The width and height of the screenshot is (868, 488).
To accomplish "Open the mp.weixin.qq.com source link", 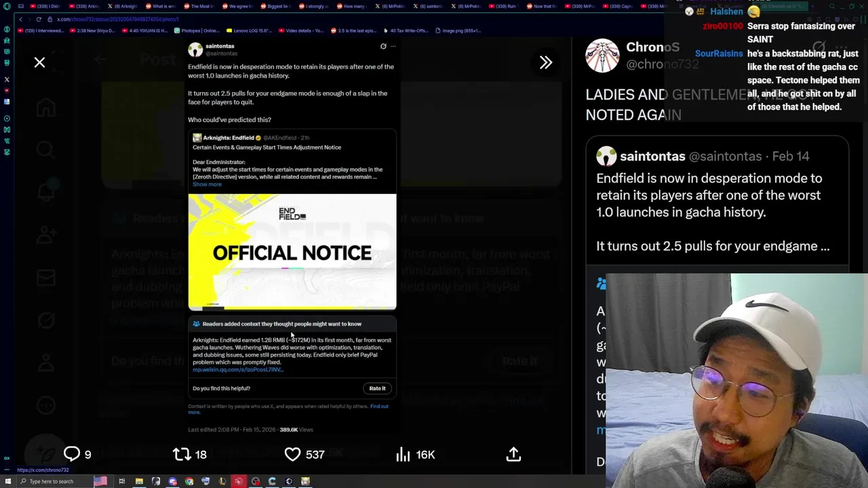I will 237,370.
